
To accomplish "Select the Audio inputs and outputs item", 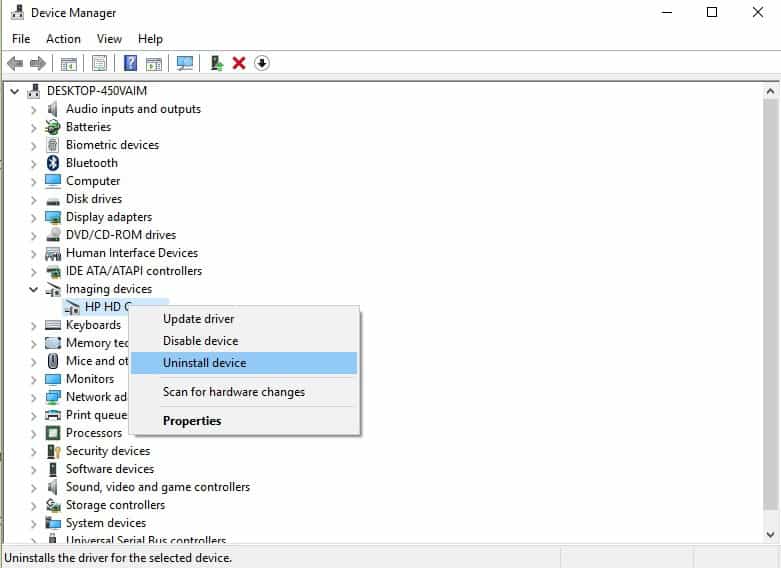I will (x=133, y=109).
